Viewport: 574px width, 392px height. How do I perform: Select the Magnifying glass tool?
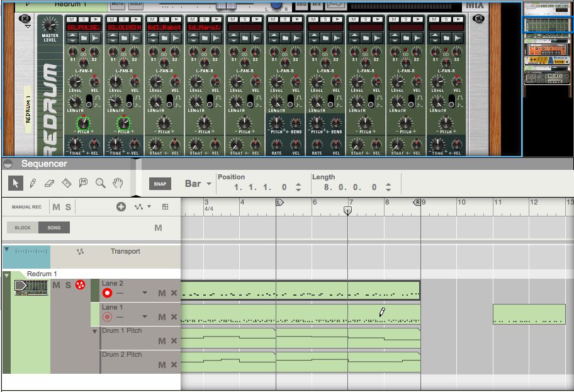pos(100,183)
